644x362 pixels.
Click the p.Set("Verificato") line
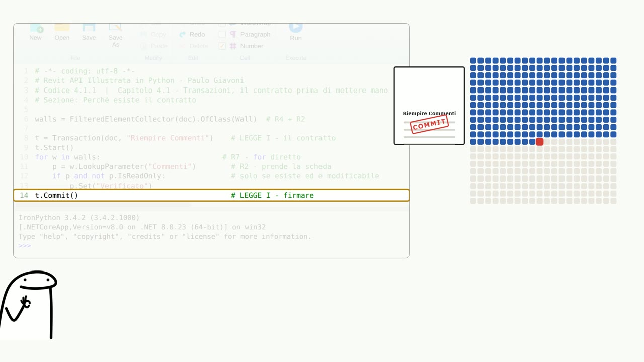111,186
